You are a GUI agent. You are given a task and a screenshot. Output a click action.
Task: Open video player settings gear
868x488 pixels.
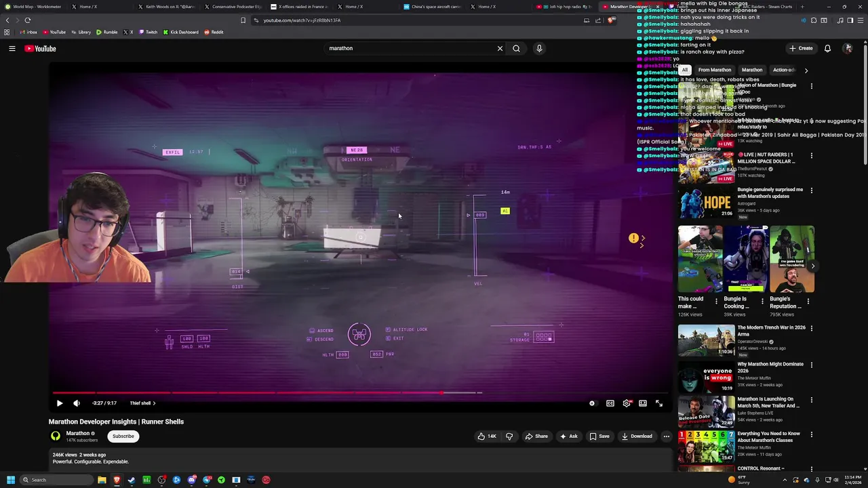[626, 403]
